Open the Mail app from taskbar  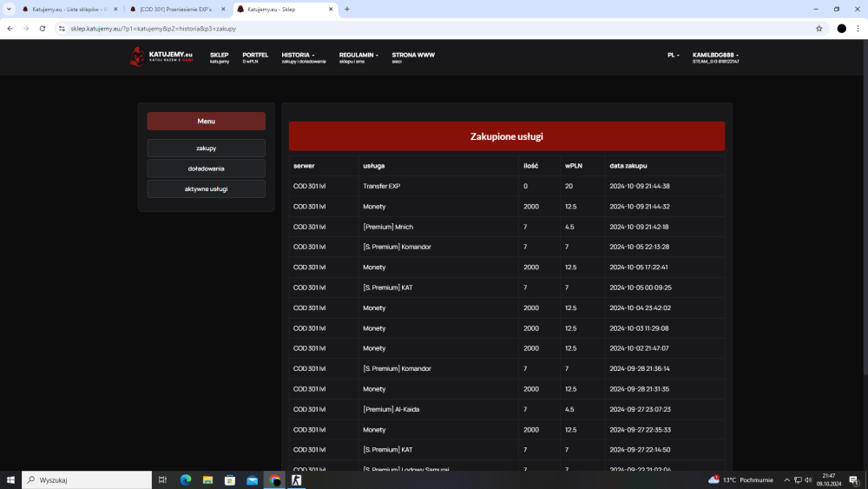click(252, 480)
